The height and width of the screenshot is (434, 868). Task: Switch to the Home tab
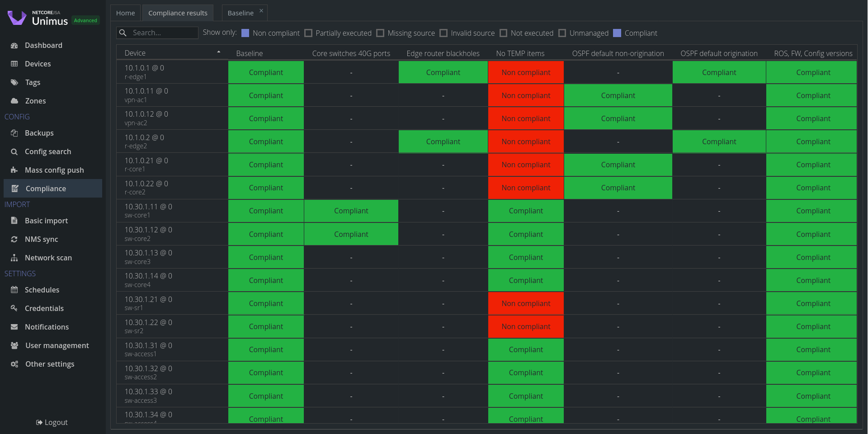click(x=125, y=13)
